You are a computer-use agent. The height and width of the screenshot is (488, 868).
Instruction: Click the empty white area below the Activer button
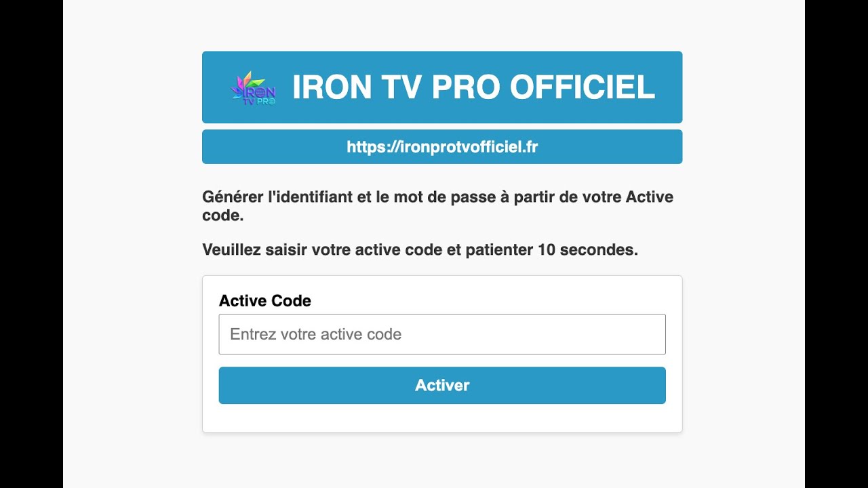[x=442, y=418]
